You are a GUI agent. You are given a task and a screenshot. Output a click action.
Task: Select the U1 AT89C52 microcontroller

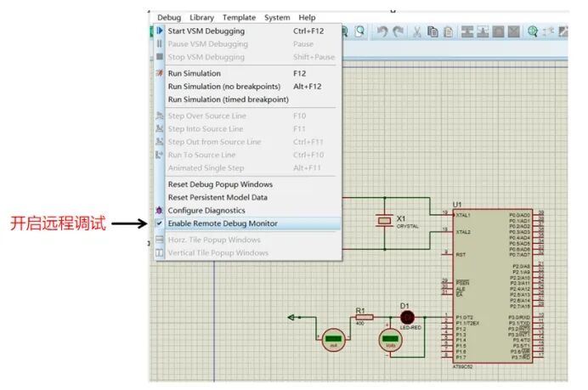492,285
